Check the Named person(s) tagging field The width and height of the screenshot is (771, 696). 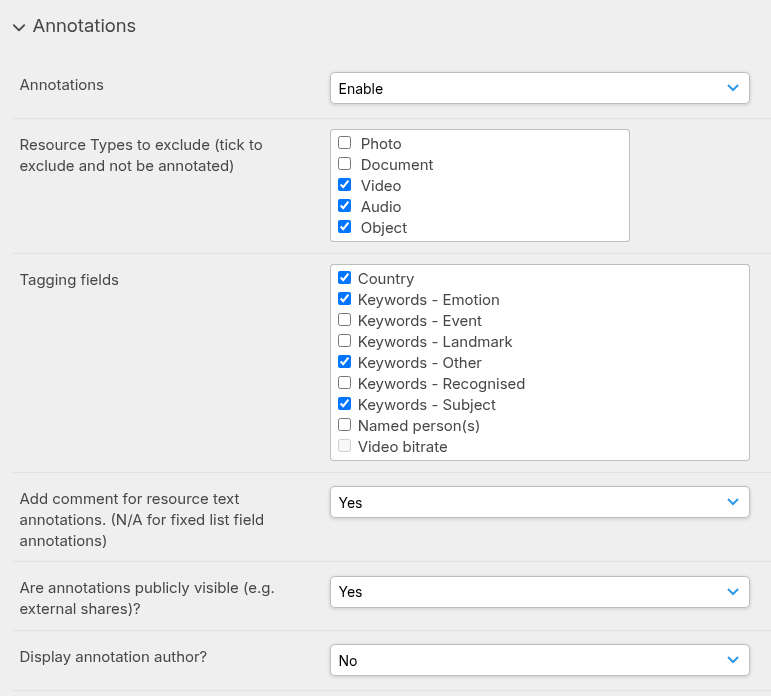345,424
